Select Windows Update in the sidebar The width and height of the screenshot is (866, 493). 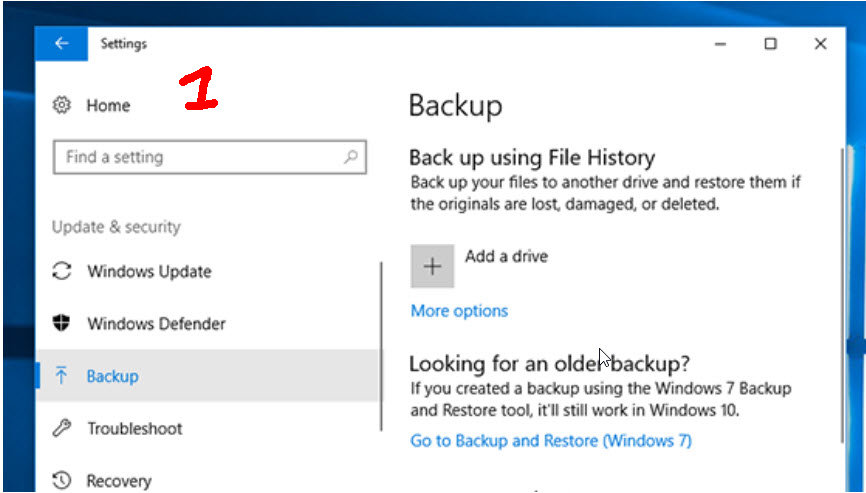149,271
